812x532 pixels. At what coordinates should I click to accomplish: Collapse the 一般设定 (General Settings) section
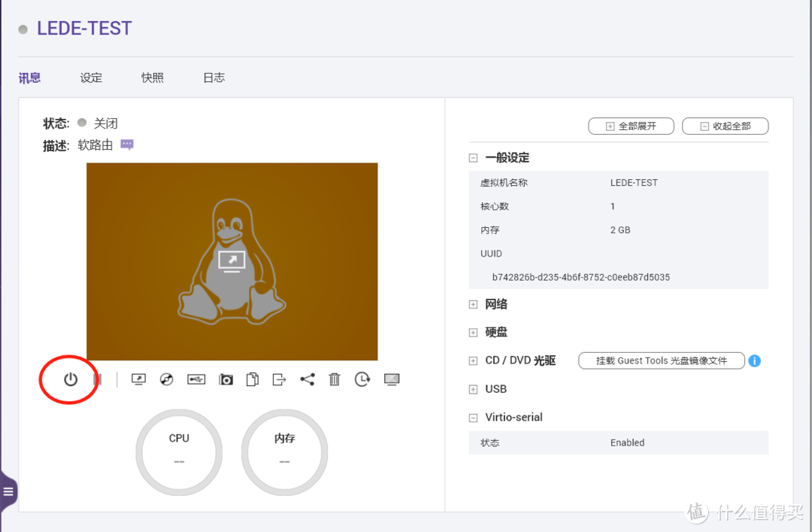pos(472,158)
